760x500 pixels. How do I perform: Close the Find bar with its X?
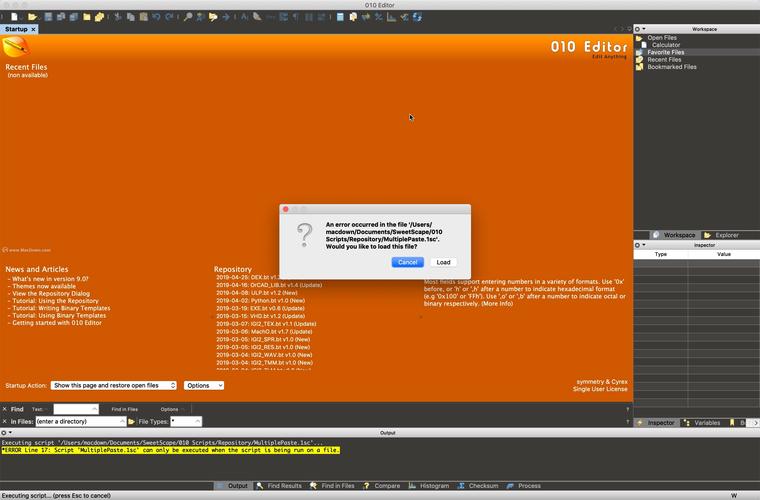click(x=5, y=409)
